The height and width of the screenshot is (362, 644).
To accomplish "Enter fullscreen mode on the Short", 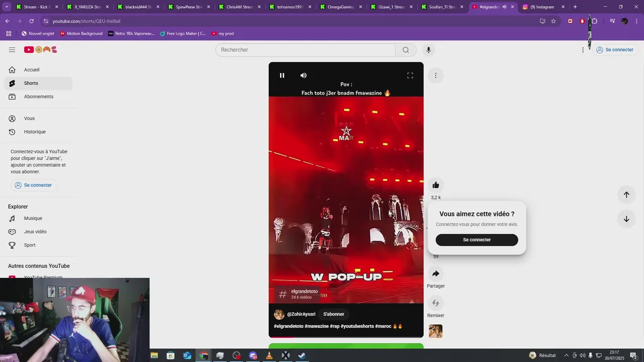I will pos(410,75).
